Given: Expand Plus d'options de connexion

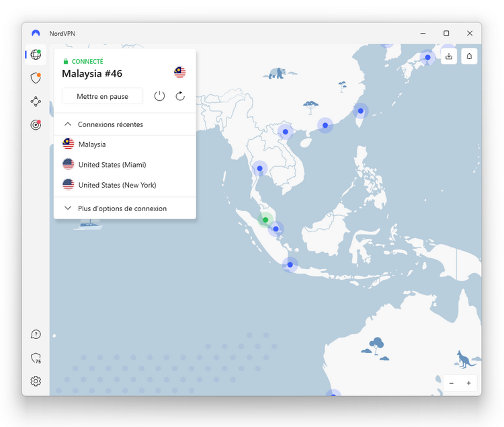Looking at the screenshot, I should click(x=125, y=208).
